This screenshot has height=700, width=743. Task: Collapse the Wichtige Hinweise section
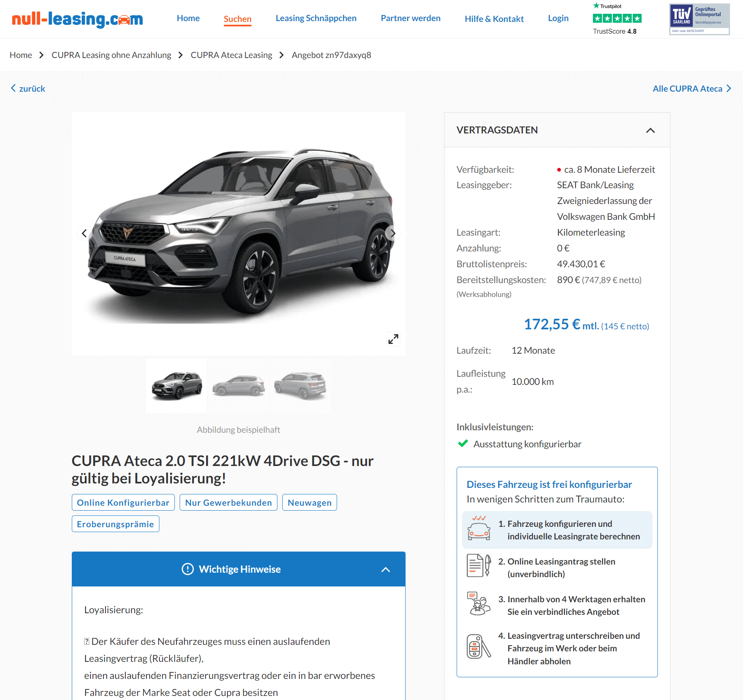click(386, 569)
